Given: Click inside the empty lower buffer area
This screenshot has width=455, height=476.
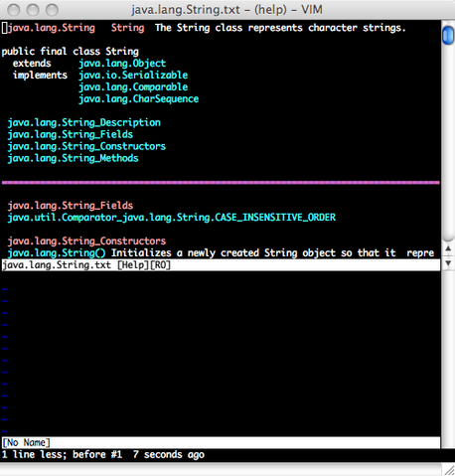Looking at the screenshot, I should pyautogui.click(x=221, y=354).
